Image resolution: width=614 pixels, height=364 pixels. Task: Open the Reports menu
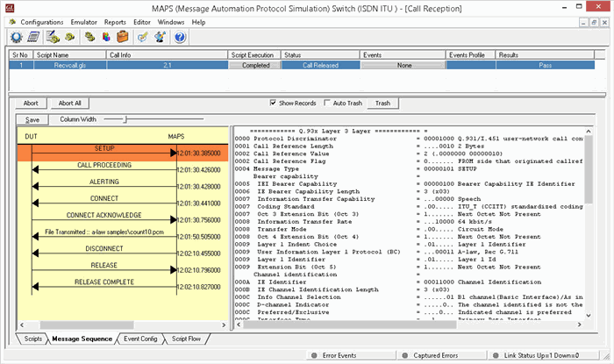(115, 22)
